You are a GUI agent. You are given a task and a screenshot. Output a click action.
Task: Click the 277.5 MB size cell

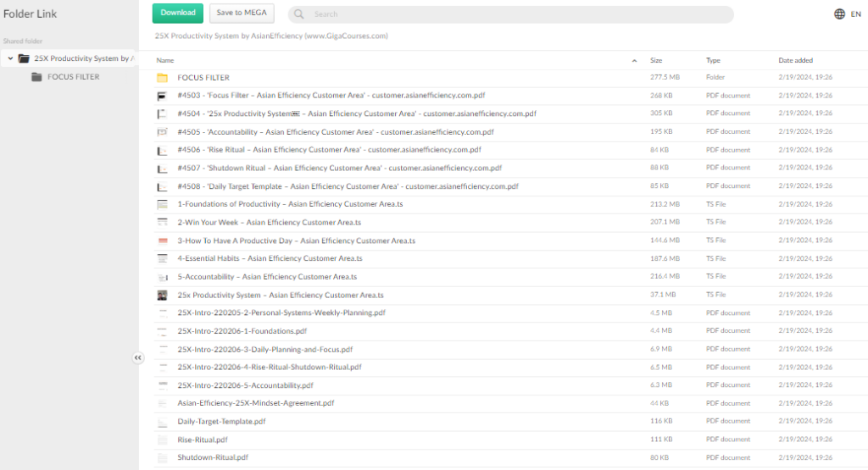point(665,77)
